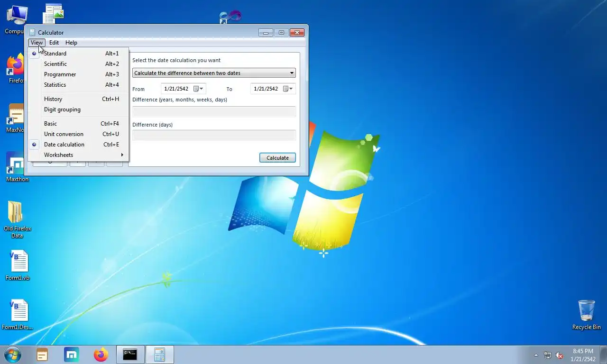This screenshot has width=607, height=364.
Task: Choose Unit conversion in View menu
Action: (x=78, y=134)
